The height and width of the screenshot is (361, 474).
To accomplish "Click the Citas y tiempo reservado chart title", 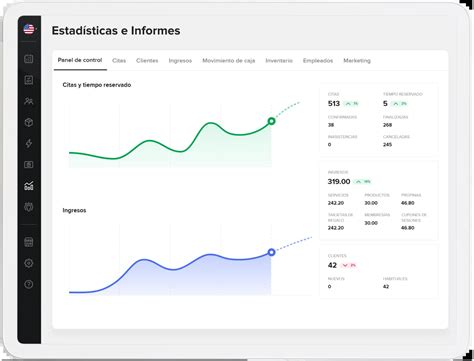I will click(97, 85).
